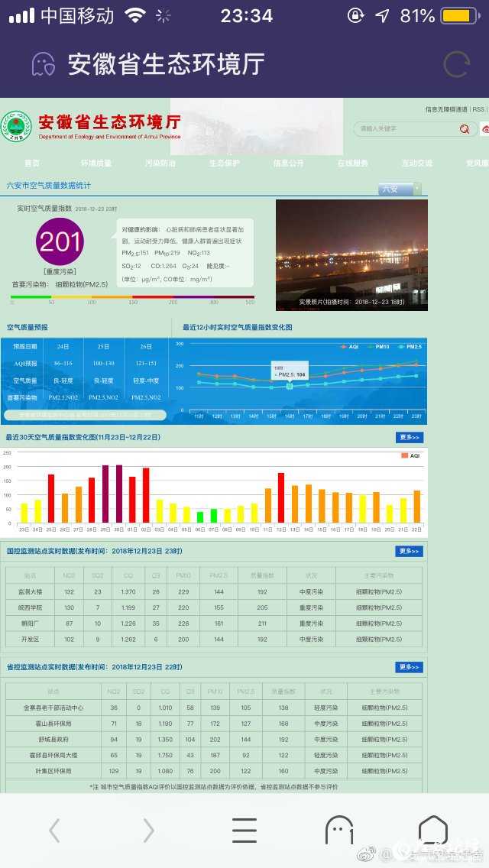
Task: Go back with the browser back arrow
Action: coord(54,830)
